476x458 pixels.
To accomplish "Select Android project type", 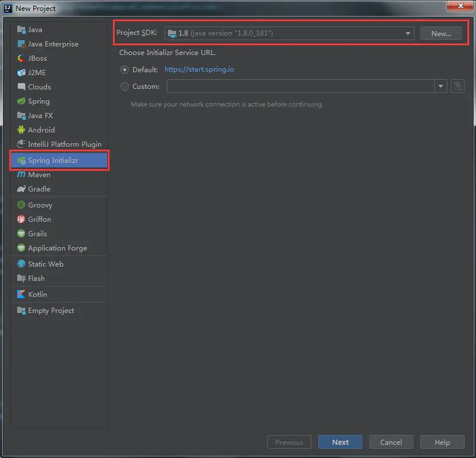I will [59, 130].
